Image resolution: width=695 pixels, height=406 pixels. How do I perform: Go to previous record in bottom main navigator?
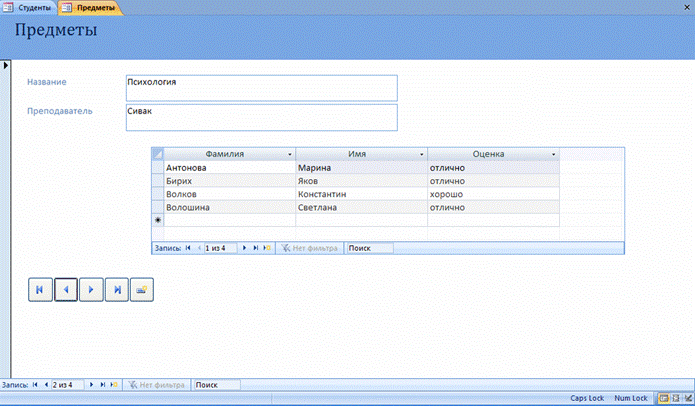tap(46, 385)
